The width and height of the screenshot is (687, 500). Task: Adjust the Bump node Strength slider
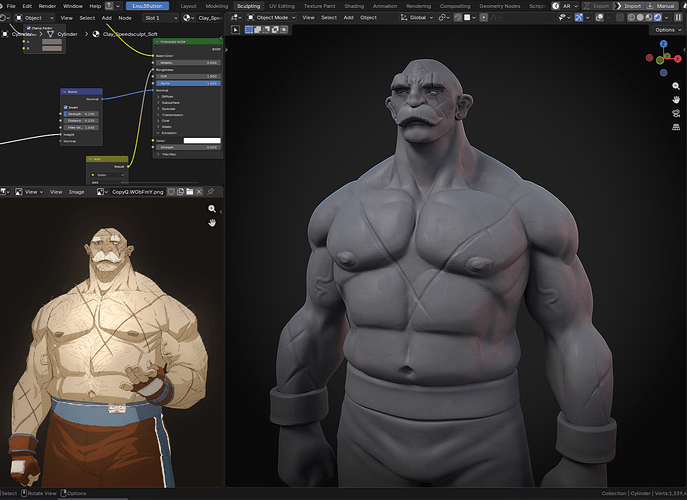click(x=81, y=114)
